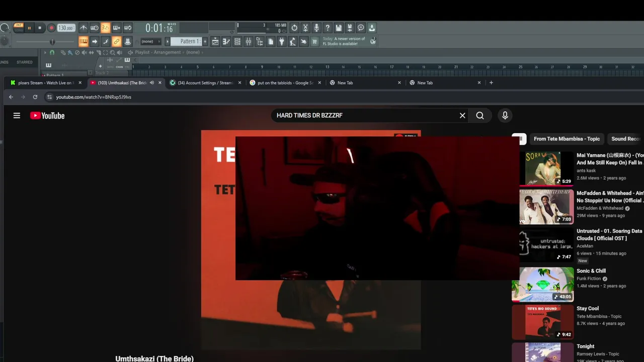The width and height of the screenshot is (644, 362).
Task: Click the arrow left of Pattern 1
Action: [168, 42]
